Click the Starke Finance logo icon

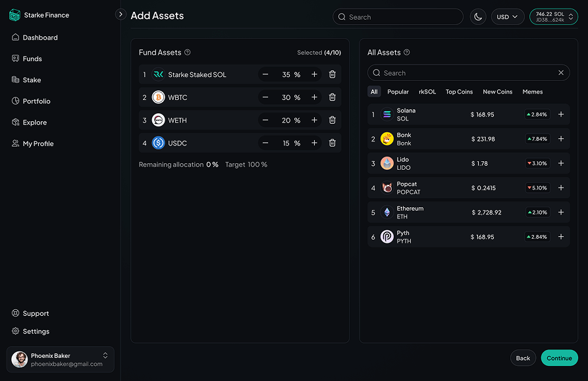[x=14, y=15]
